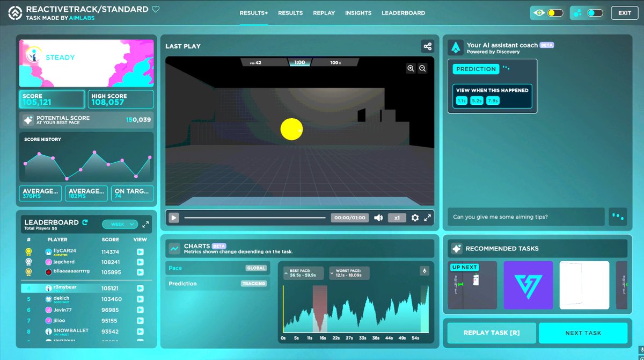
Task: Jump to the 5.2s moment
Action: [x=477, y=100]
